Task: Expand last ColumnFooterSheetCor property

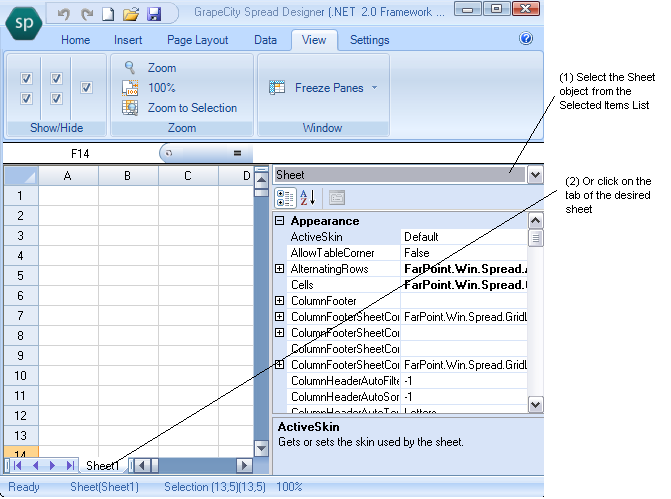Action: [279, 365]
